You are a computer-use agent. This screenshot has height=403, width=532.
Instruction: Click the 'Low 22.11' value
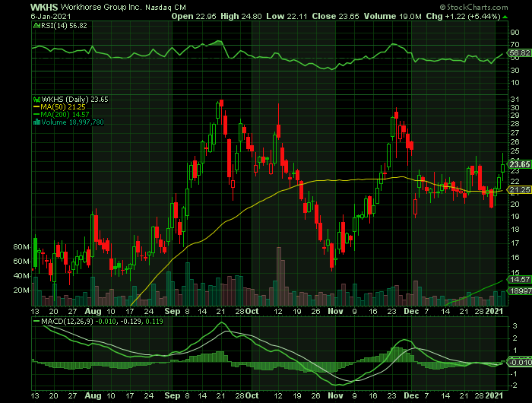(287, 16)
